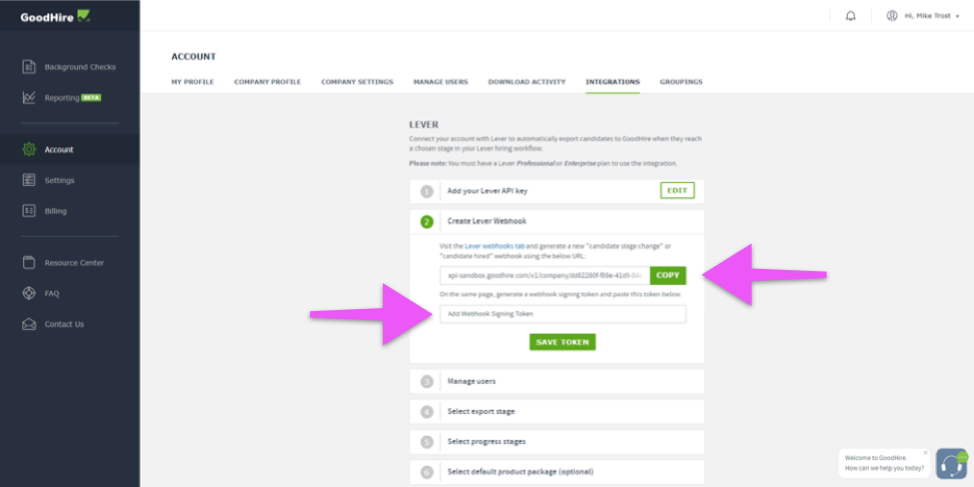Image resolution: width=974 pixels, height=487 pixels.
Task: Click Edit for the Lever API key
Action: pos(677,191)
